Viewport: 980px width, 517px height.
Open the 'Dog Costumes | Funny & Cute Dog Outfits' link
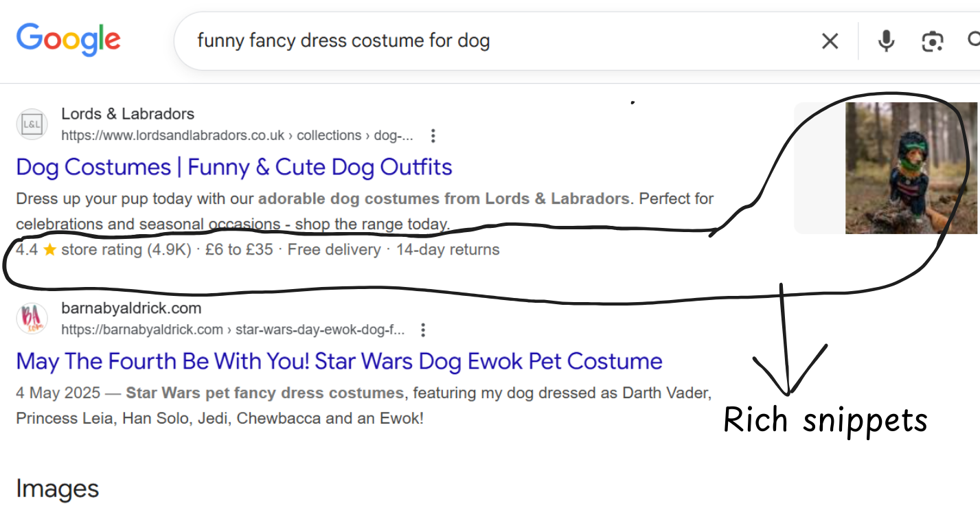coord(234,167)
